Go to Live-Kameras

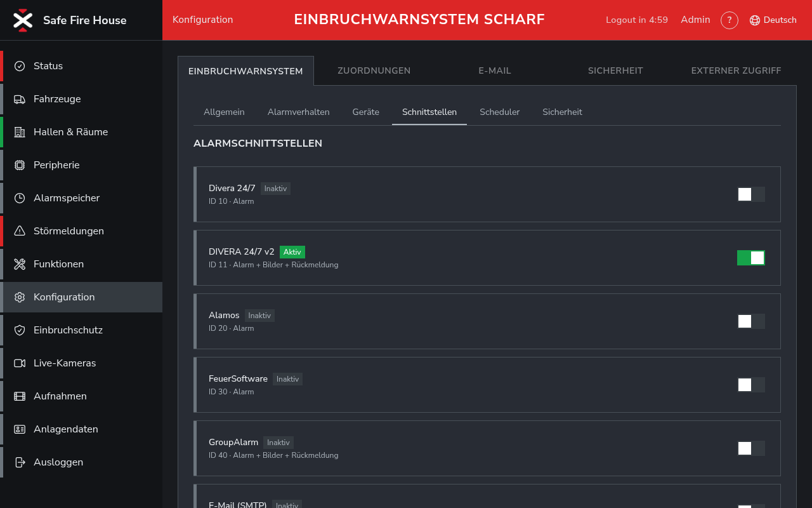(81, 363)
